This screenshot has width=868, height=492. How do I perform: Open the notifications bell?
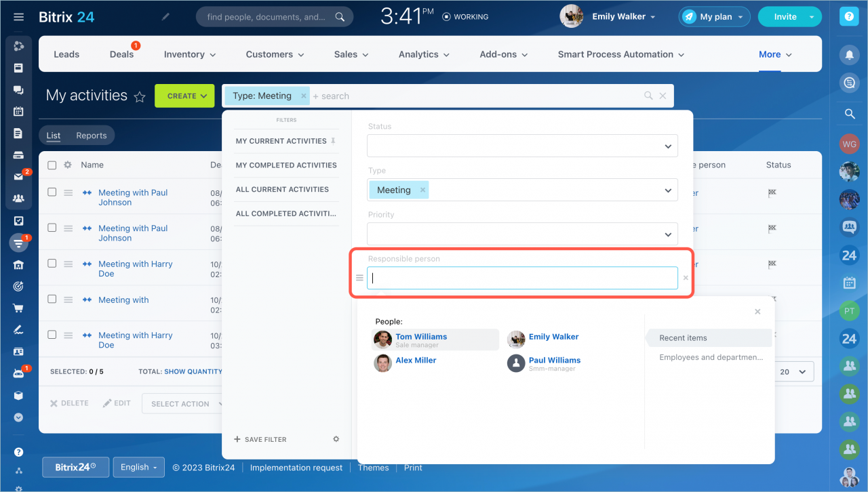(x=849, y=54)
